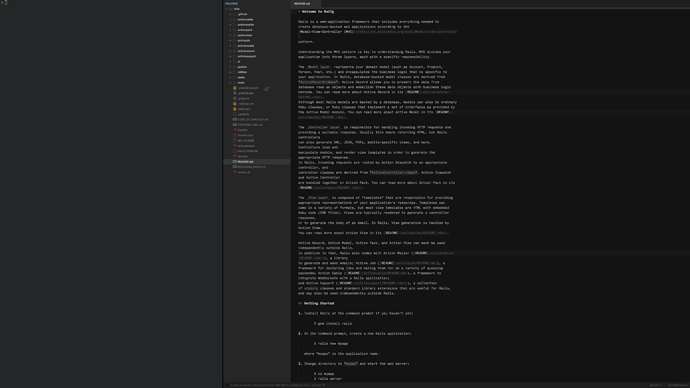
Task: Click the 'cd myapp' command line
Action: click(324, 374)
